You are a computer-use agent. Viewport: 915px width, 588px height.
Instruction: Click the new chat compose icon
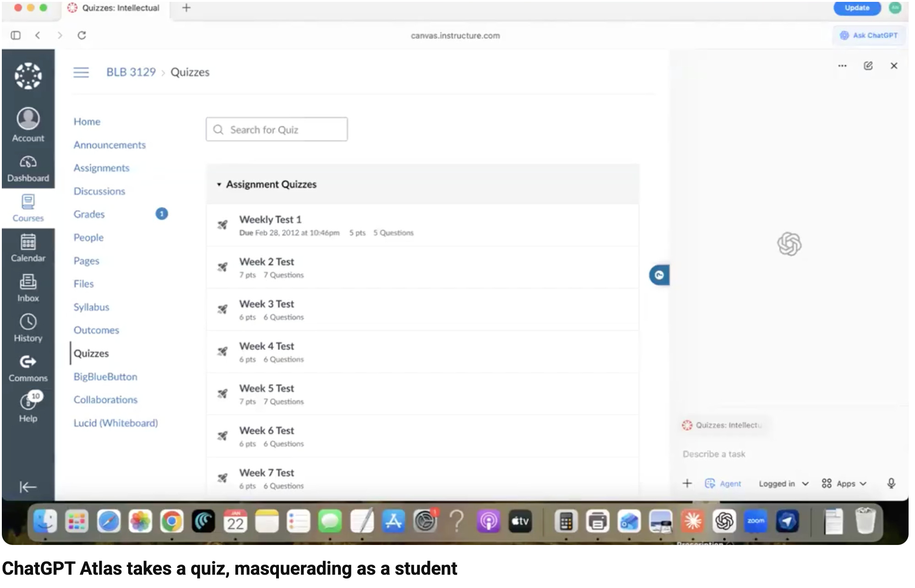(x=868, y=66)
